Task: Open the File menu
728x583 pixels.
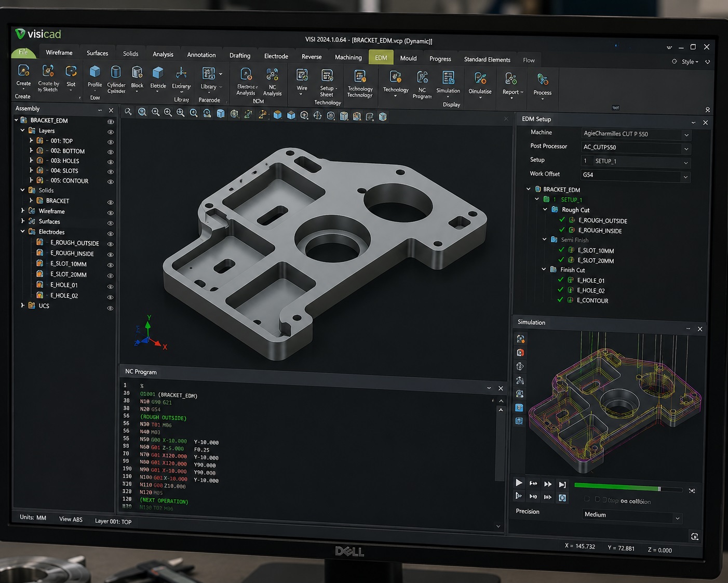Action: pyautogui.click(x=23, y=52)
